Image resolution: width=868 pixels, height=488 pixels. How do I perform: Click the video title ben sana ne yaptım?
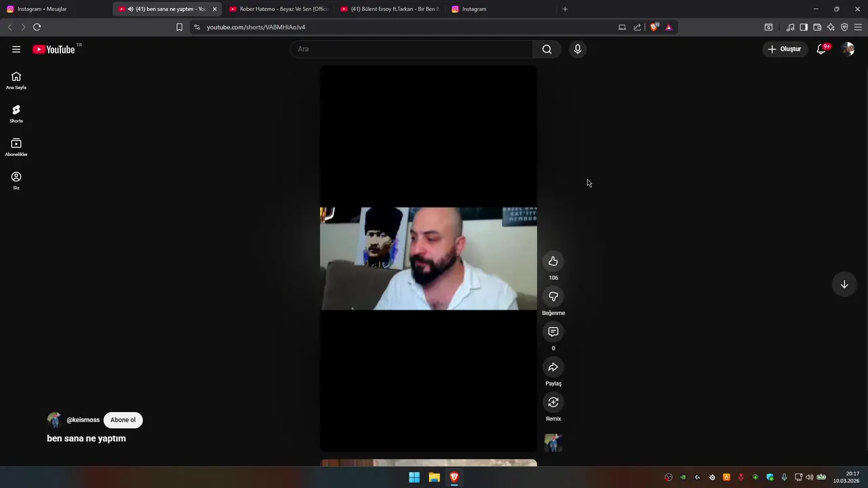click(86, 439)
